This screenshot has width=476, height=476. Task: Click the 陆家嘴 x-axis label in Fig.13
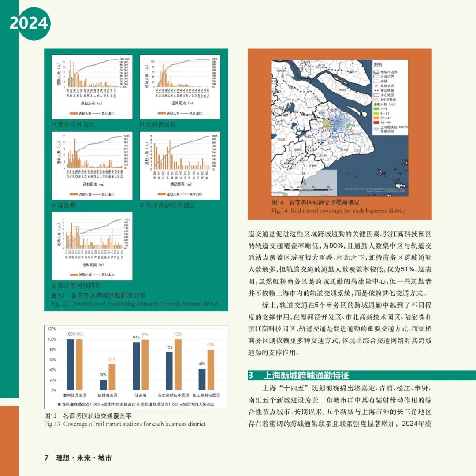141,395
